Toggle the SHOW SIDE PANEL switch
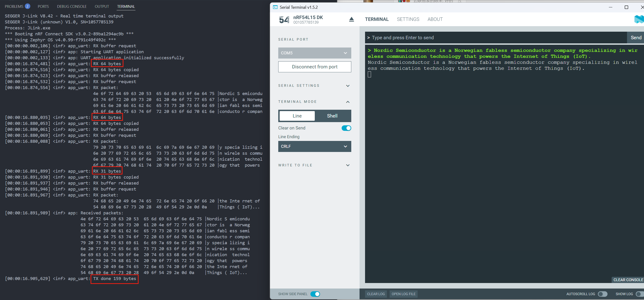 [x=315, y=294]
